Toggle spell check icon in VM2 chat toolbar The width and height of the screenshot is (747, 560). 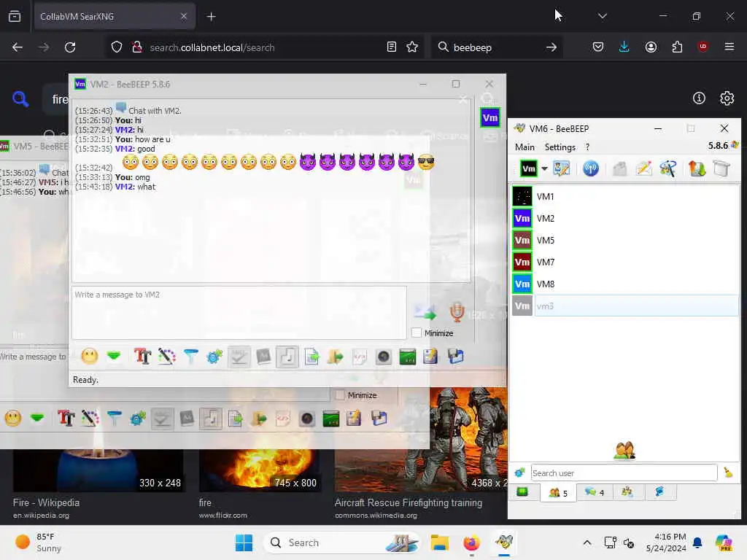(239, 357)
